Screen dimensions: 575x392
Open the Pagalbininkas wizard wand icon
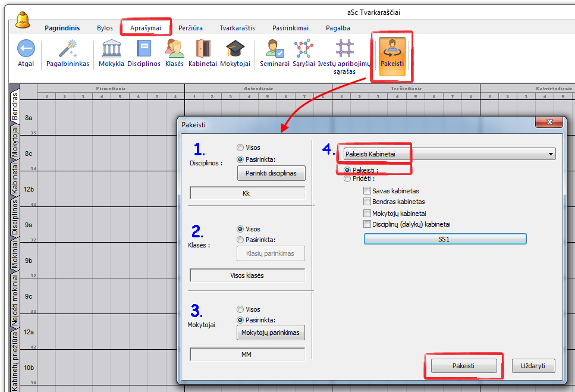[67, 49]
